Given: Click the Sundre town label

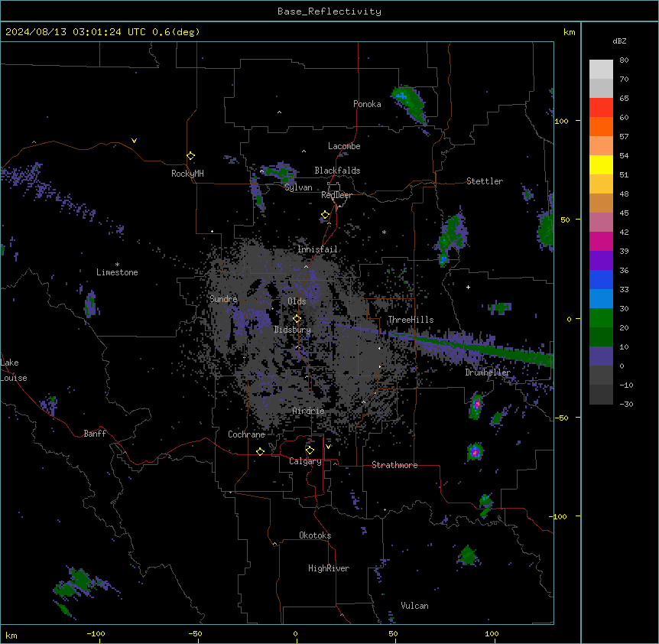Looking at the screenshot, I should [223, 299].
